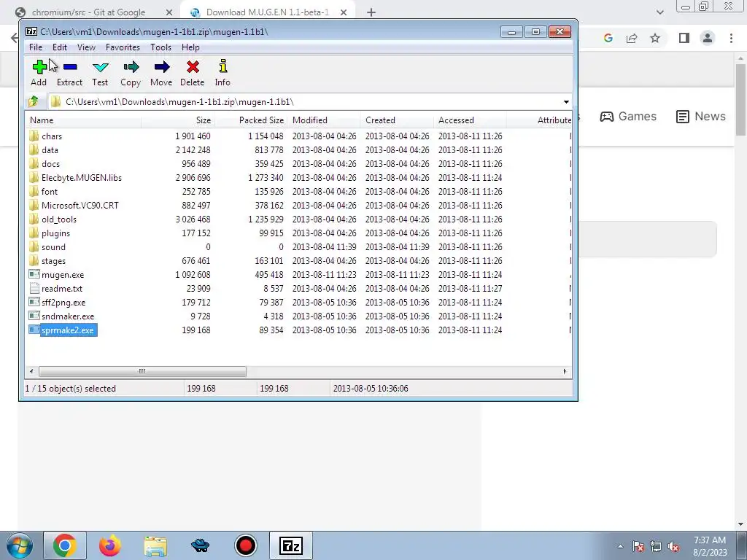Select the old_tools folder icon
Viewport: 747px width, 560px height.
[x=34, y=219]
